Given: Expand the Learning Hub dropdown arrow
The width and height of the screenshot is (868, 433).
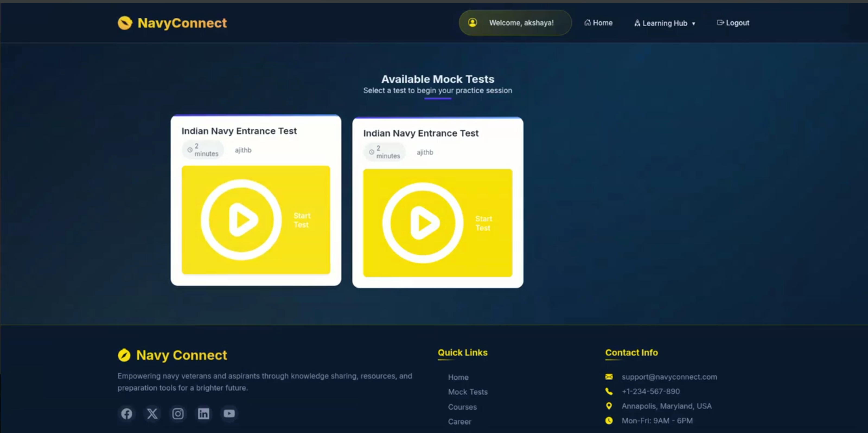Looking at the screenshot, I should 694,24.
